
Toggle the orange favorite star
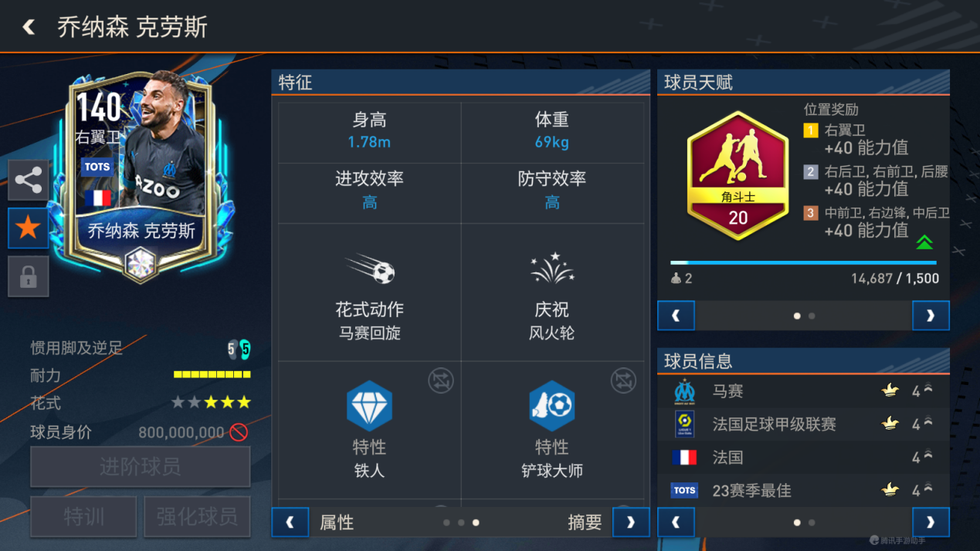[x=29, y=228]
